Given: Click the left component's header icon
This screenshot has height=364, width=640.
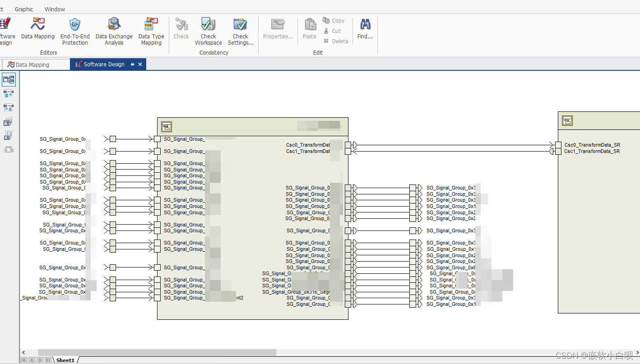Looking at the screenshot, I should click(167, 126).
